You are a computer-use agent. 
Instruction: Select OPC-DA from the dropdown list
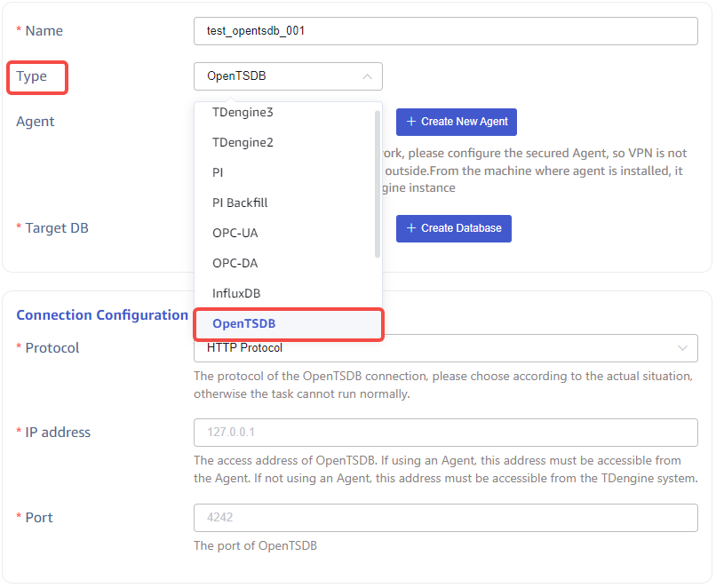point(235,263)
